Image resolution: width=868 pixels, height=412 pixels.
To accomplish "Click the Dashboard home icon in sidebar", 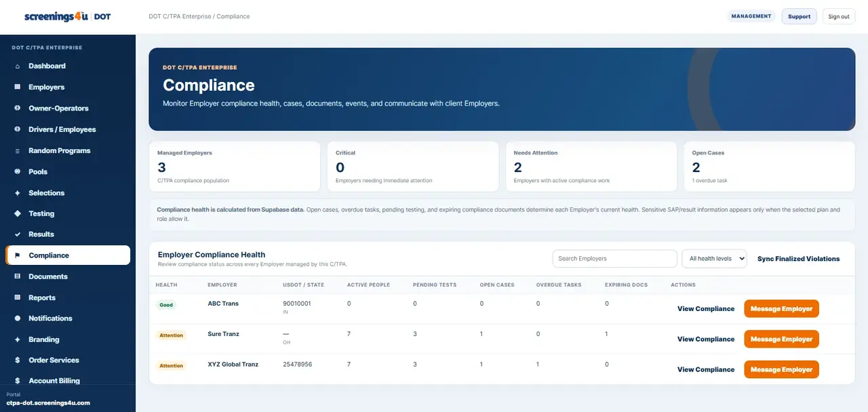I will coord(17,66).
